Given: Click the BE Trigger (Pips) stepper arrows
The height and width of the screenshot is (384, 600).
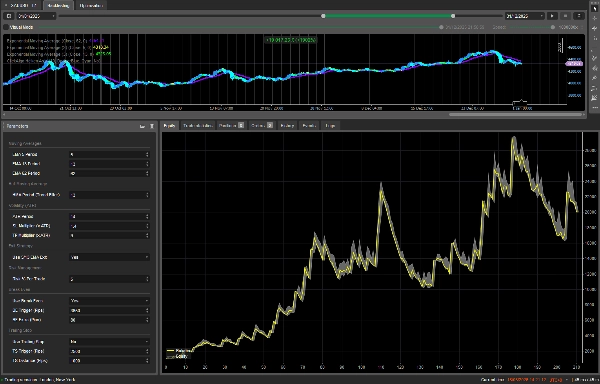Looking at the screenshot, I should [x=147, y=310].
